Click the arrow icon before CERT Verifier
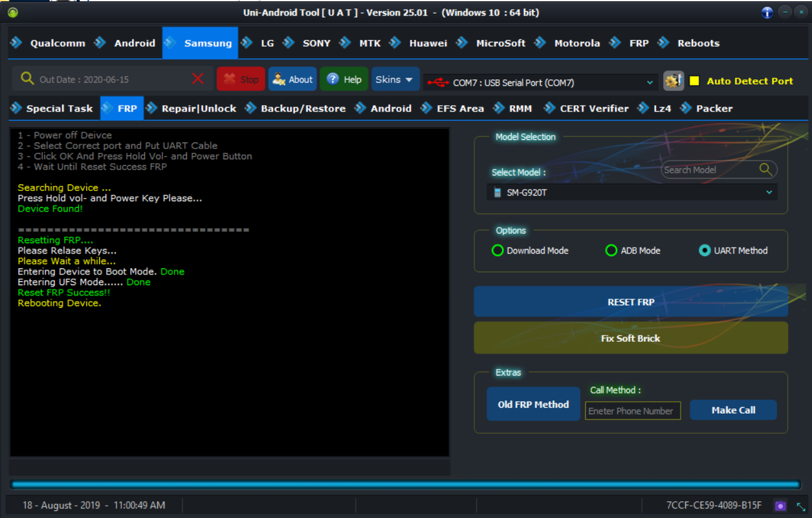This screenshot has height=518, width=812. 550,108
